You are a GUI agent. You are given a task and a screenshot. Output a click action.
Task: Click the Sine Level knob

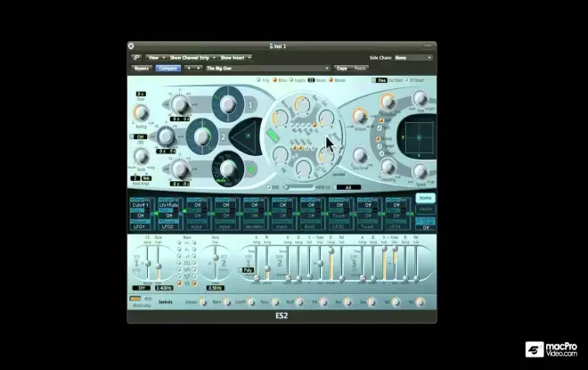pos(360,154)
